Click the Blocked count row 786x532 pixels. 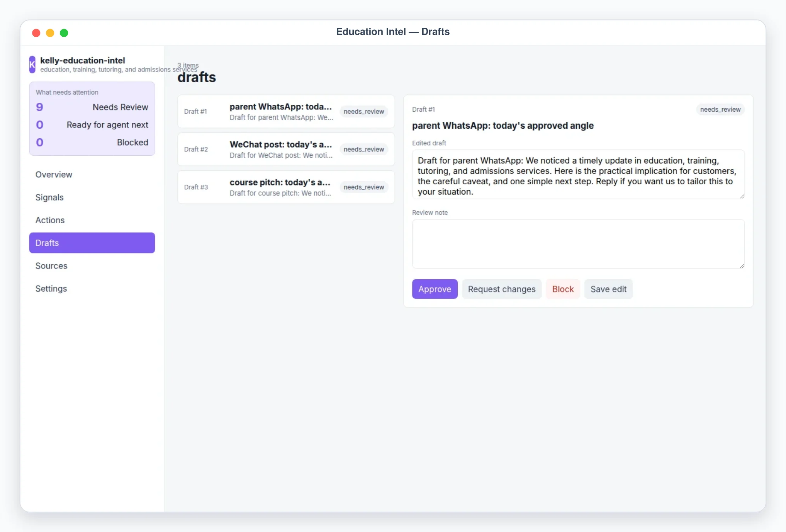(x=92, y=143)
